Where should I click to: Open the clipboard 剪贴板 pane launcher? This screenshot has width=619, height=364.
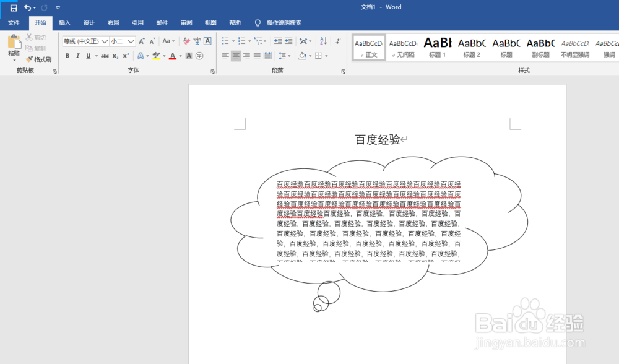(x=54, y=71)
